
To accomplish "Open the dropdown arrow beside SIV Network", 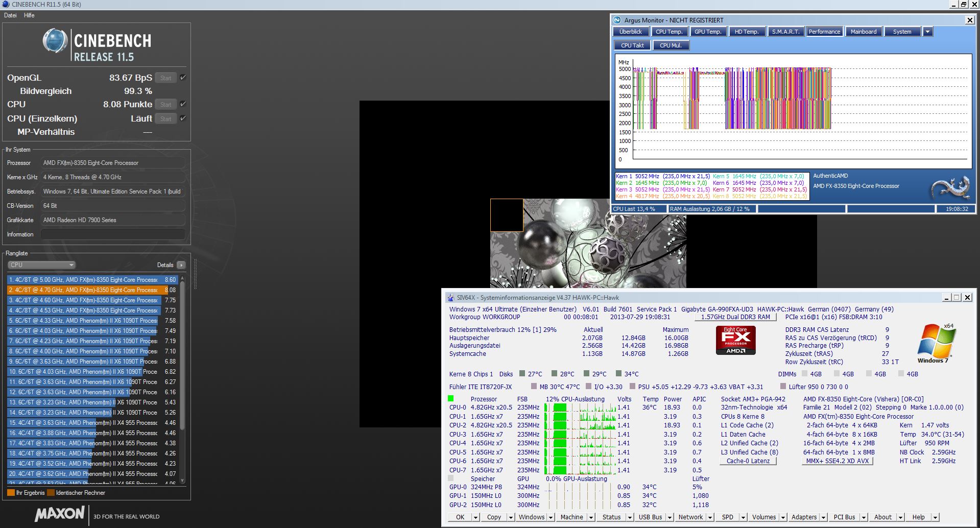I will tap(710, 517).
